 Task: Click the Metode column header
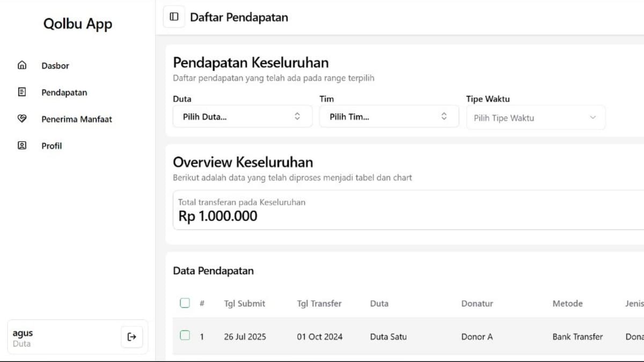pyautogui.click(x=567, y=304)
